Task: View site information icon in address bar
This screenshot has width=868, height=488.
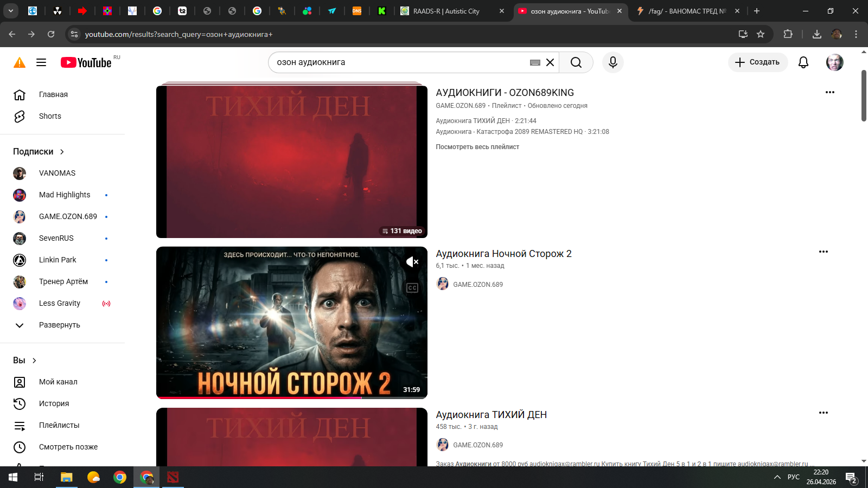Action: click(x=74, y=34)
